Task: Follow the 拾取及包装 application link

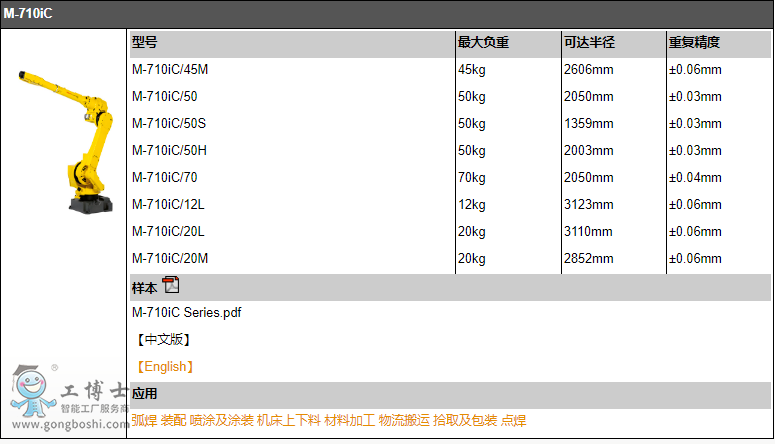Action: coord(465,421)
